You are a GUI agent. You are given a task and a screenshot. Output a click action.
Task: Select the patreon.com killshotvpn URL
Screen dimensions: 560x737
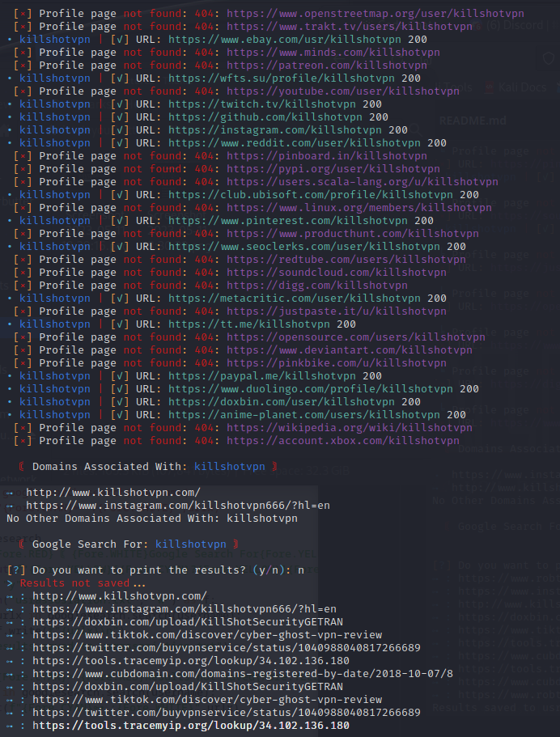327,66
